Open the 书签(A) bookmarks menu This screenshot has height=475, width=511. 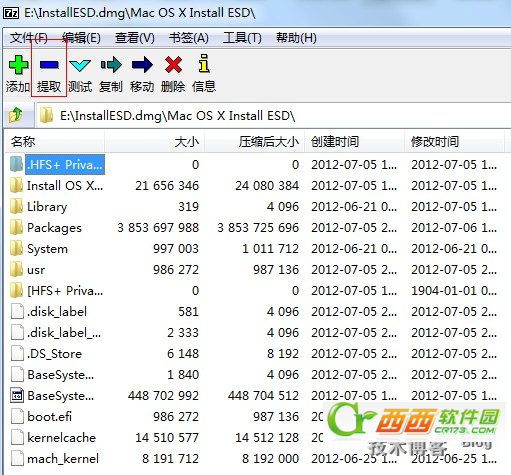189,38
